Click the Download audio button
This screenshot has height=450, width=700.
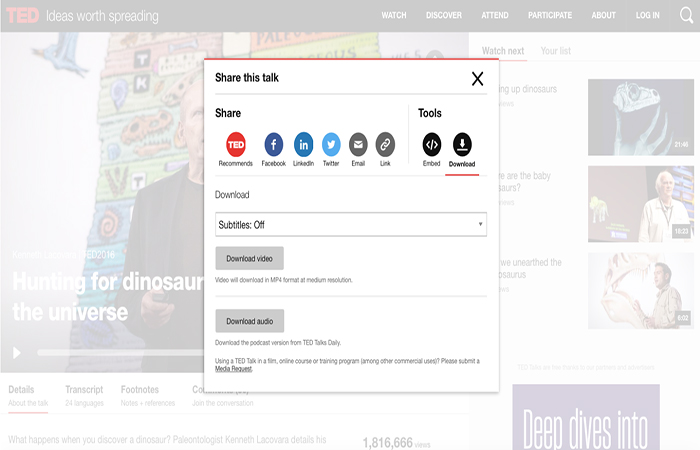tap(250, 321)
